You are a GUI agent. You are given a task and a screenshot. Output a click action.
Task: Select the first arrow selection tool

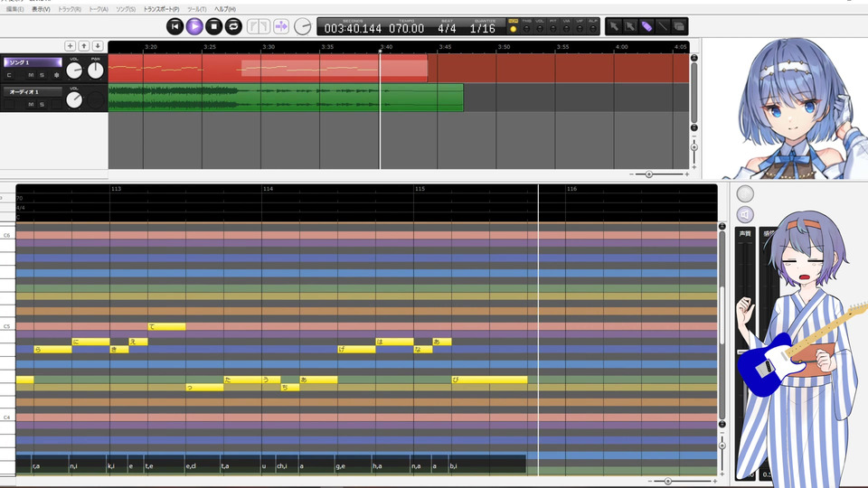pyautogui.click(x=614, y=26)
